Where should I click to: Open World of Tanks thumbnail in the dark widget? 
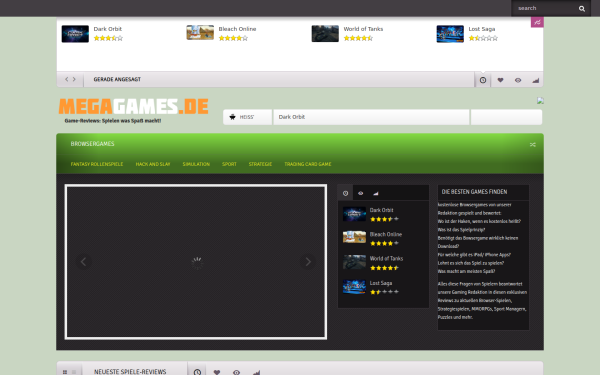click(354, 262)
